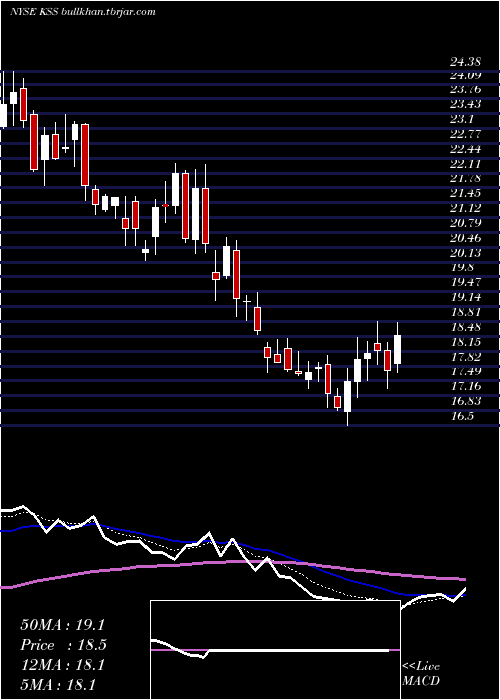Click the 20.13 price axis label
Image resolution: width=500 pixels, height=700 pixels.
[x=465, y=253]
